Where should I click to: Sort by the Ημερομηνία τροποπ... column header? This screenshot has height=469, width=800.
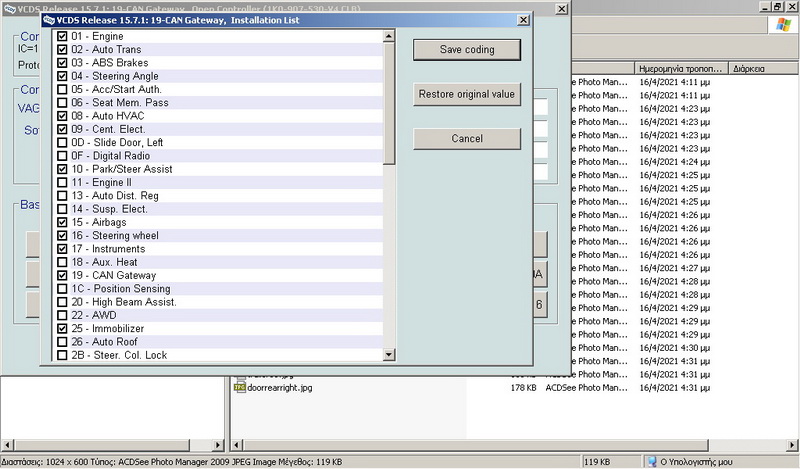click(x=682, y=68)
